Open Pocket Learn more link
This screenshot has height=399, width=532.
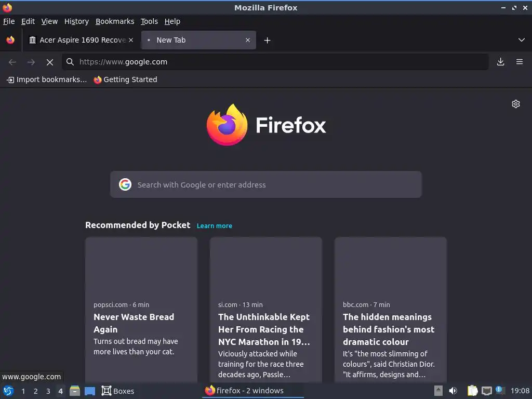(x=215, y=226)
